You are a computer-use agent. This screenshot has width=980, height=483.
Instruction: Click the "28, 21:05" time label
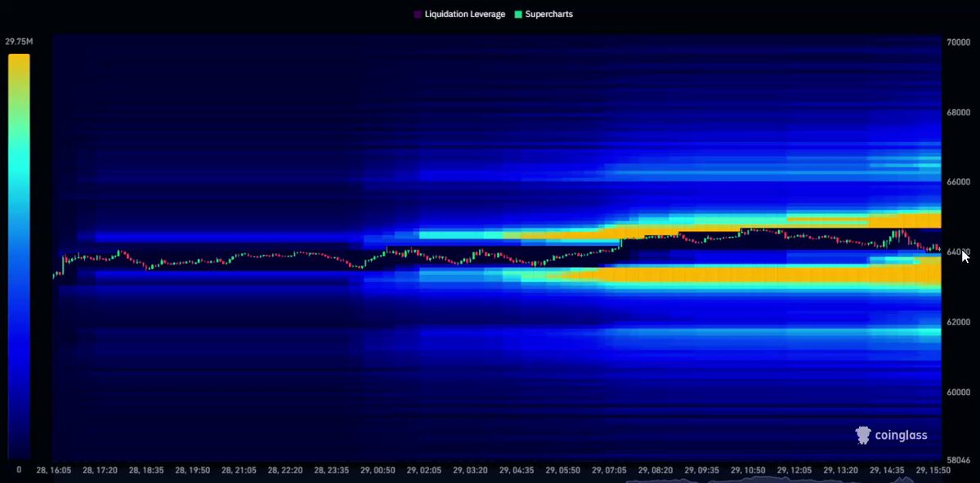click(x=239, y=470)
